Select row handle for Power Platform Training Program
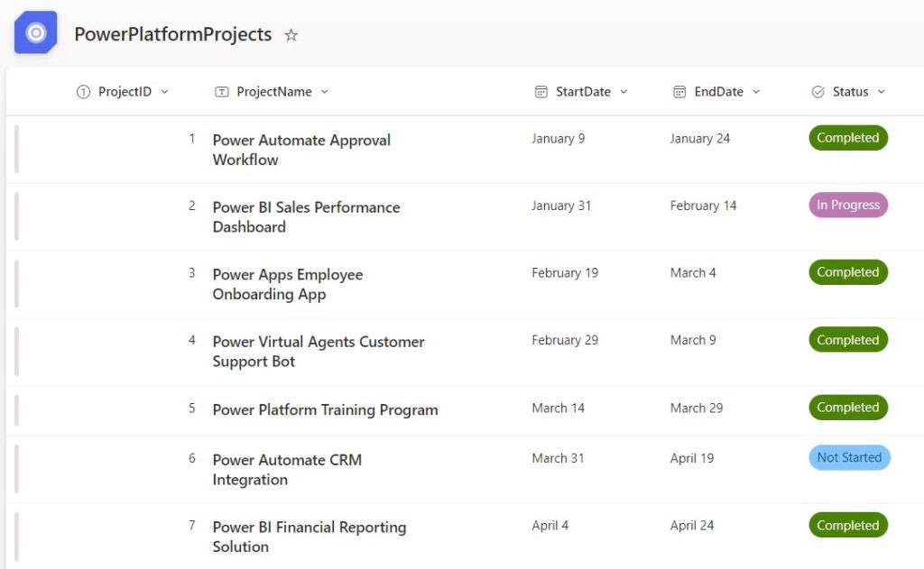This screenshot has width=924, height=569. coord(16,410)
